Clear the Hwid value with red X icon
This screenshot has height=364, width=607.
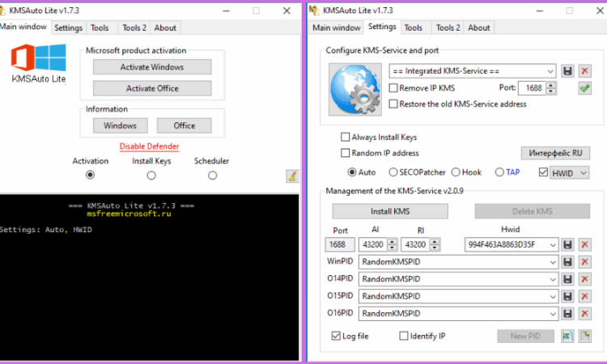tap(584, 244)
